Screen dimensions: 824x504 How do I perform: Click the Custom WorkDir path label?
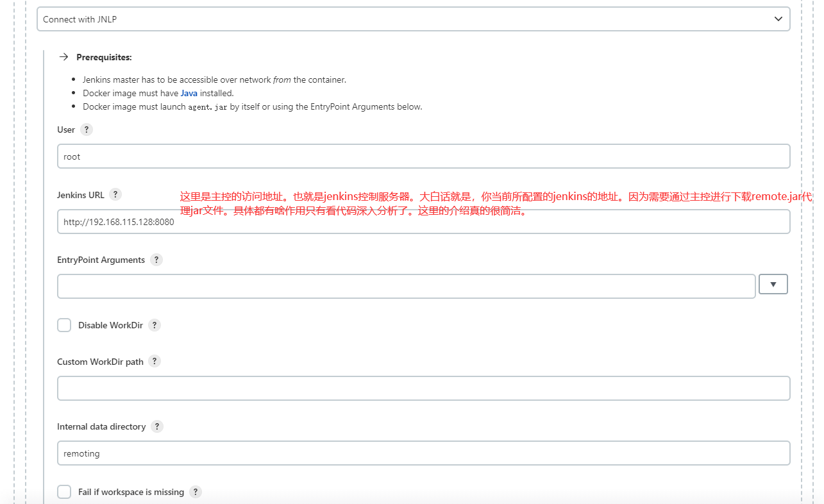pyautogui.click(x=100, y=362)
